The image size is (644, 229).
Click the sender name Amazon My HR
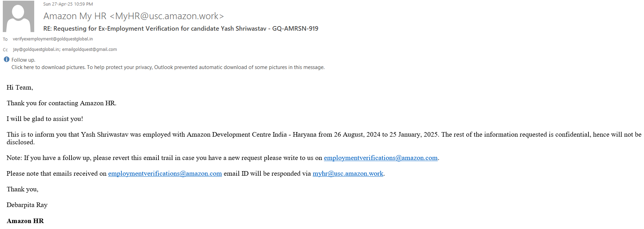click(134, 16)
